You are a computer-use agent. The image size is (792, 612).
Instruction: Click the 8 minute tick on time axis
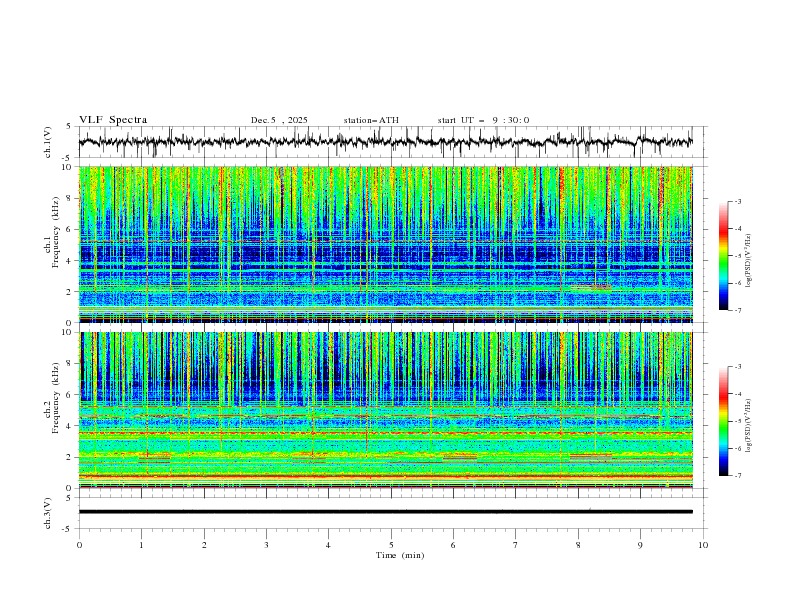tap(578, 544)
